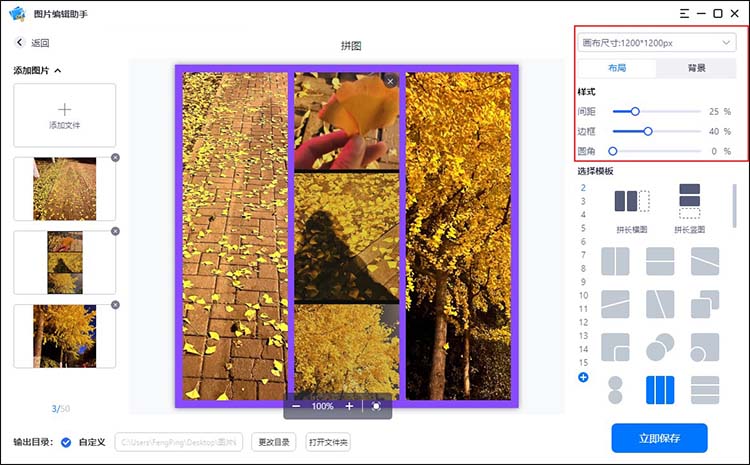Select photo count 15 in template list
This screenshot has width=750, height=465.
tap(583, 362)
